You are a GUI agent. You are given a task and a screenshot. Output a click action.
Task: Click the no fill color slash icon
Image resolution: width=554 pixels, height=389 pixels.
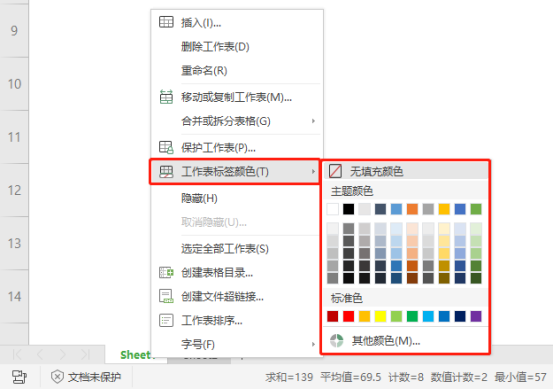(335, 171)
